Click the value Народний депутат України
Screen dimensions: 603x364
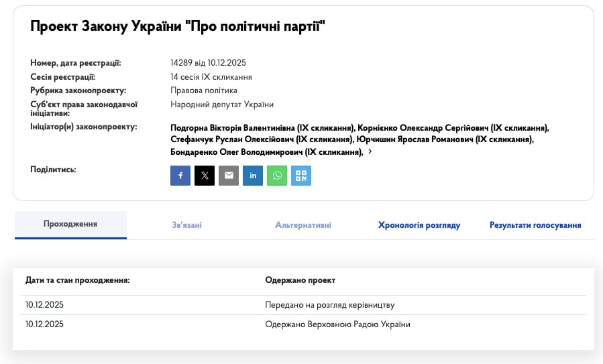[222, 104]
